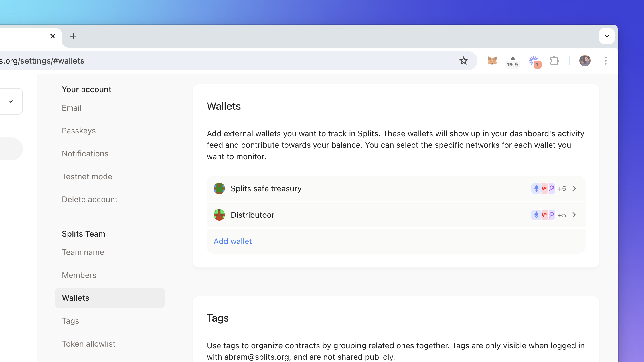Open the extension with the 1 badge
The height and width of the screenshot is (362, 644).
click(534, 61)
